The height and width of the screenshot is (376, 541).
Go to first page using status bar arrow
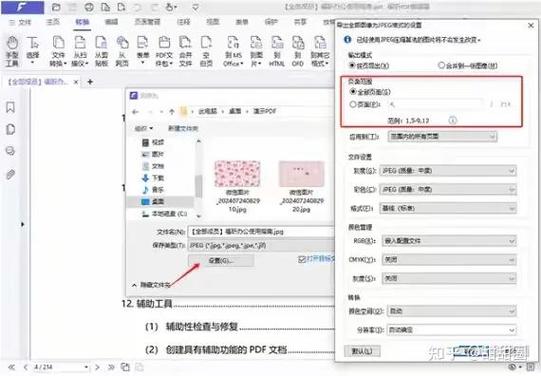[x=11, y=367]
